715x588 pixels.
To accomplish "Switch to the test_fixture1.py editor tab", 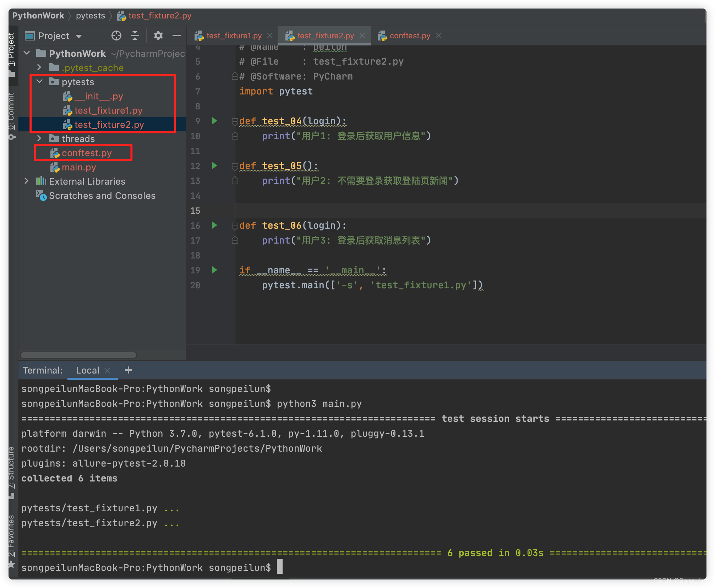I will (234, 36).
